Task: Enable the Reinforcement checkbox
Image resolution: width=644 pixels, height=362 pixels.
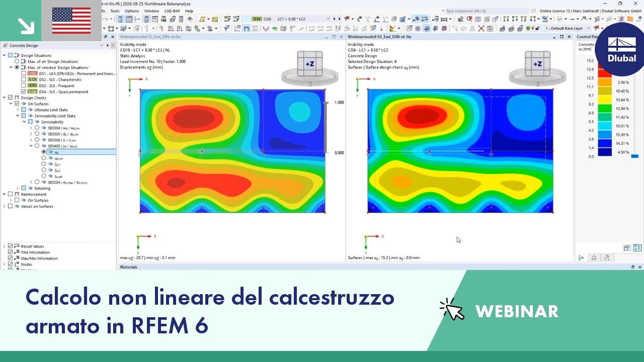Action: (10, 194)
